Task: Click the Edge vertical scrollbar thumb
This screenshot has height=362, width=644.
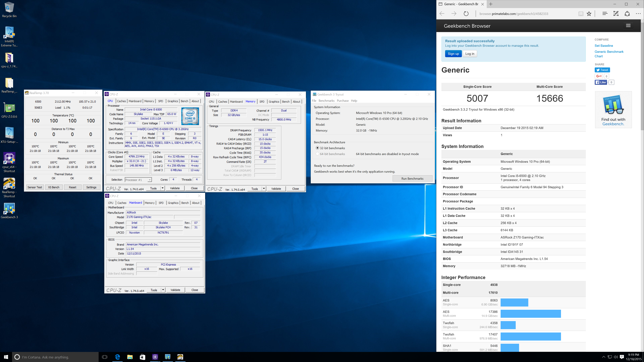Action: 642,76
